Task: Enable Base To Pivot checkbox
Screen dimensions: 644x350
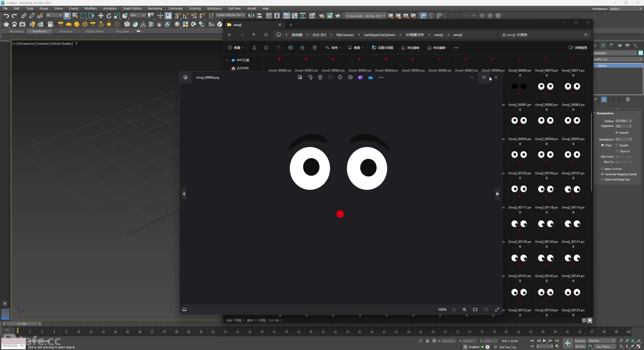Action: click(x=602, y=169)
